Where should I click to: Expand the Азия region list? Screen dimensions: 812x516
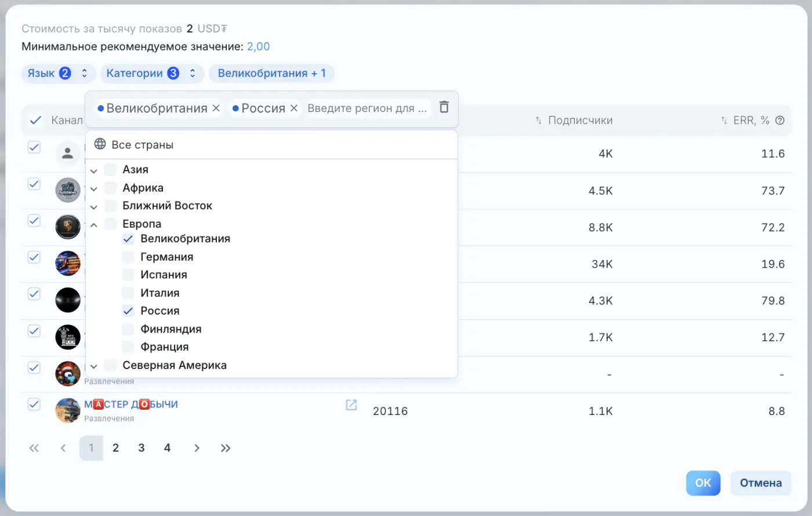pyautogui.click(x=93, y=171)
